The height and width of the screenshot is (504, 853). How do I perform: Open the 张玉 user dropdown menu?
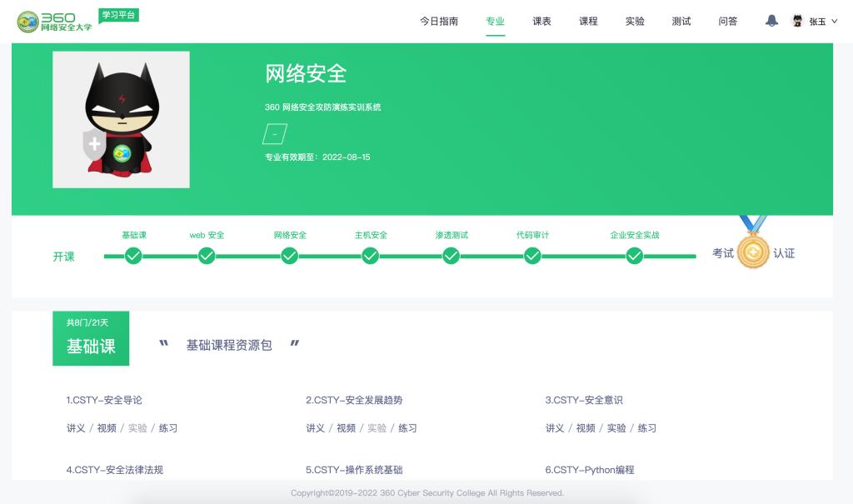tap(816, 22)
